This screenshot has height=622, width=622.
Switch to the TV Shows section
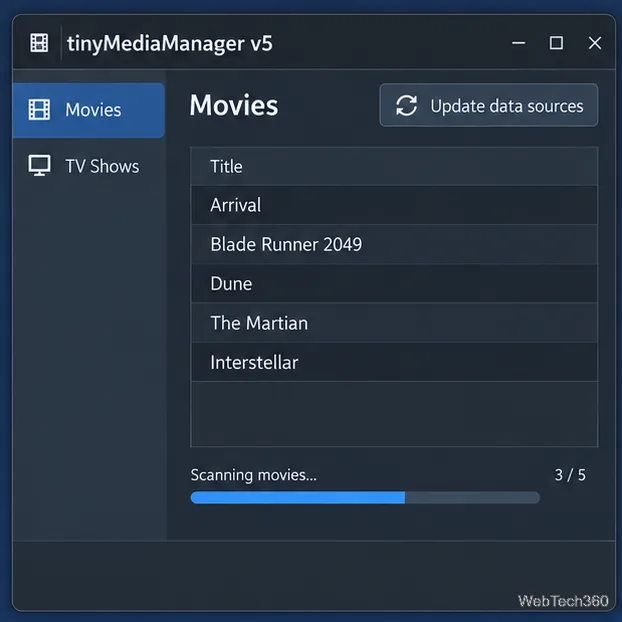tap(88, 166)
